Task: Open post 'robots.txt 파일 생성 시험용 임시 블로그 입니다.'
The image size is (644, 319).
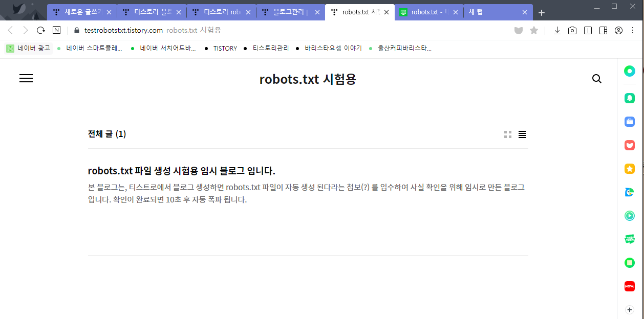Action: tap(182, 170)
